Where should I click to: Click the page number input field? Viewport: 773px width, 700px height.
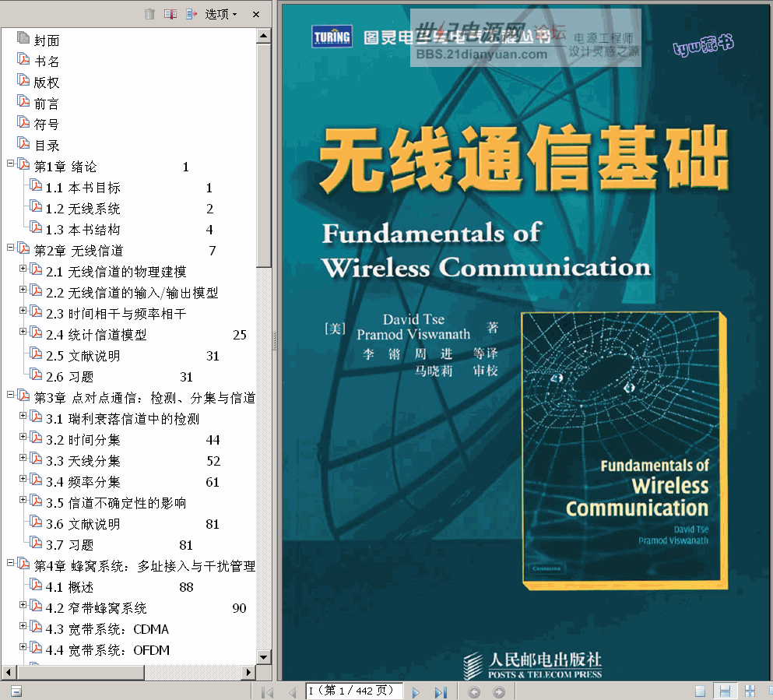(354, 691)
